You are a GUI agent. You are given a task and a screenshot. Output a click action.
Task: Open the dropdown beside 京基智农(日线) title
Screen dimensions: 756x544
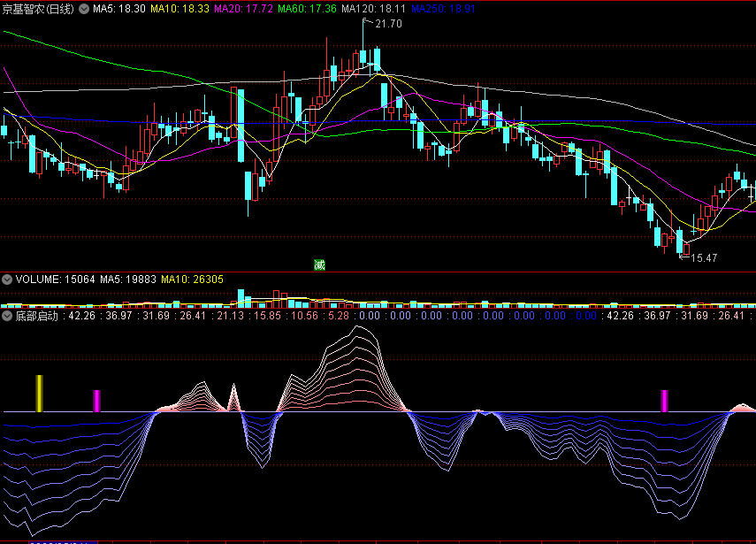point(84,9)
